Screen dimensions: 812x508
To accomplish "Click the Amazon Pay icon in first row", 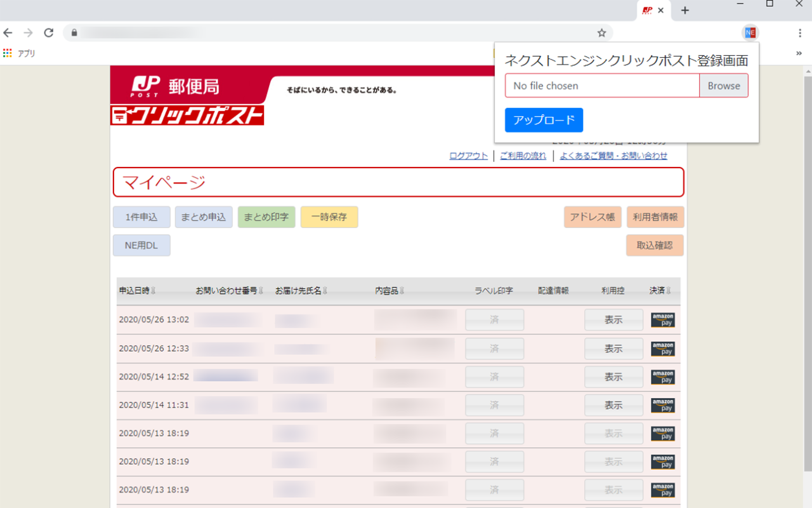I will click(x=662, y=320).
